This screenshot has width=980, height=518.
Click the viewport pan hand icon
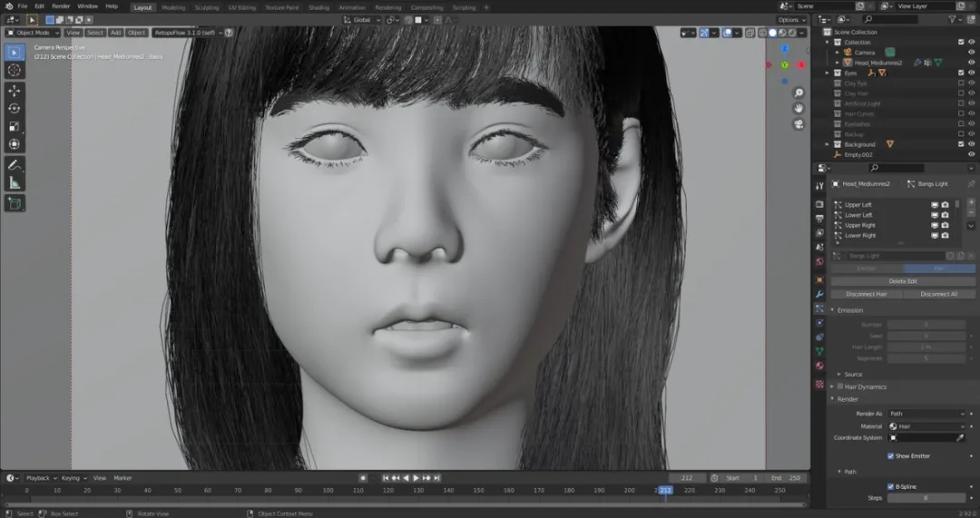tap(799, 108)
